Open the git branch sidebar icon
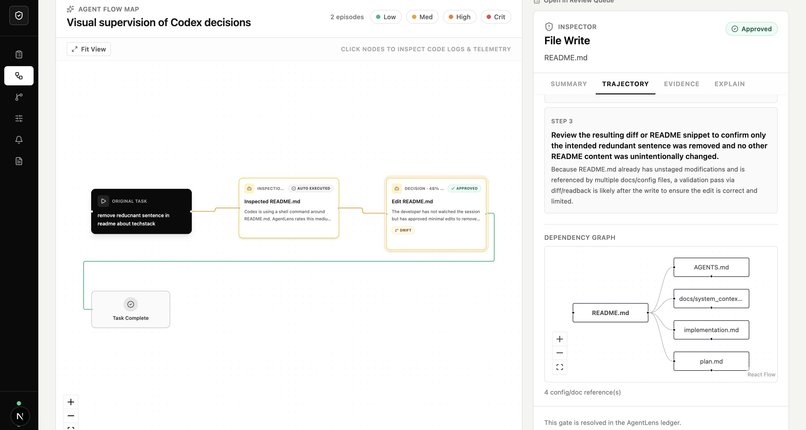 pos(19,97)
